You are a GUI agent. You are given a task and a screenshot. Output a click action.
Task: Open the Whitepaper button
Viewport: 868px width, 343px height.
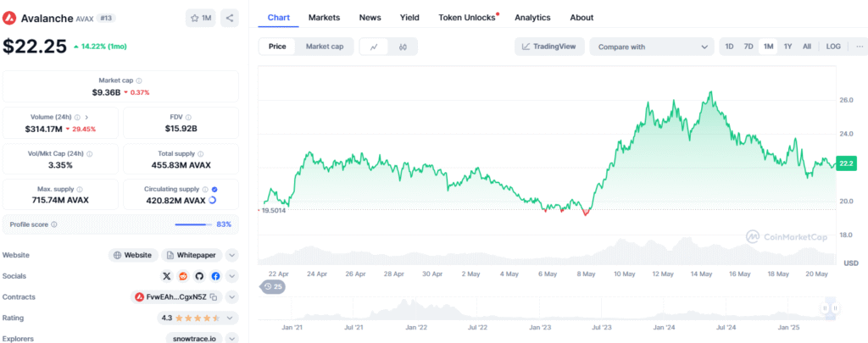point(192,255)
